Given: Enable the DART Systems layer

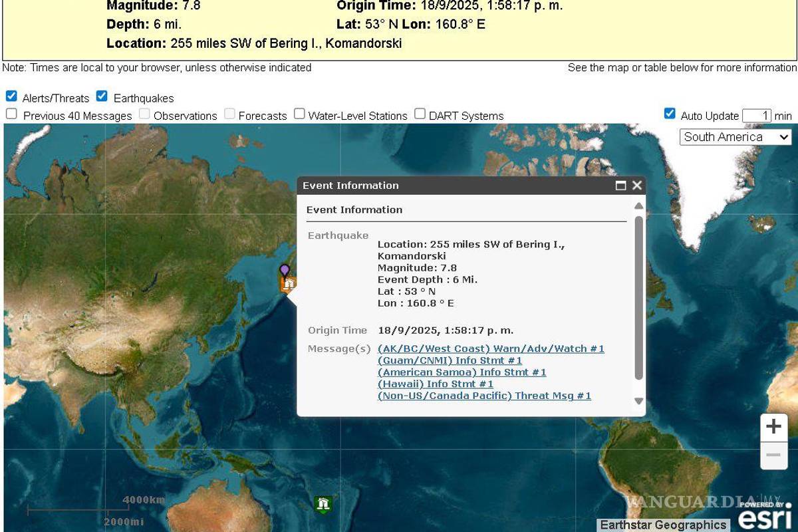Looking at the screenshot, I should point(419,114).
